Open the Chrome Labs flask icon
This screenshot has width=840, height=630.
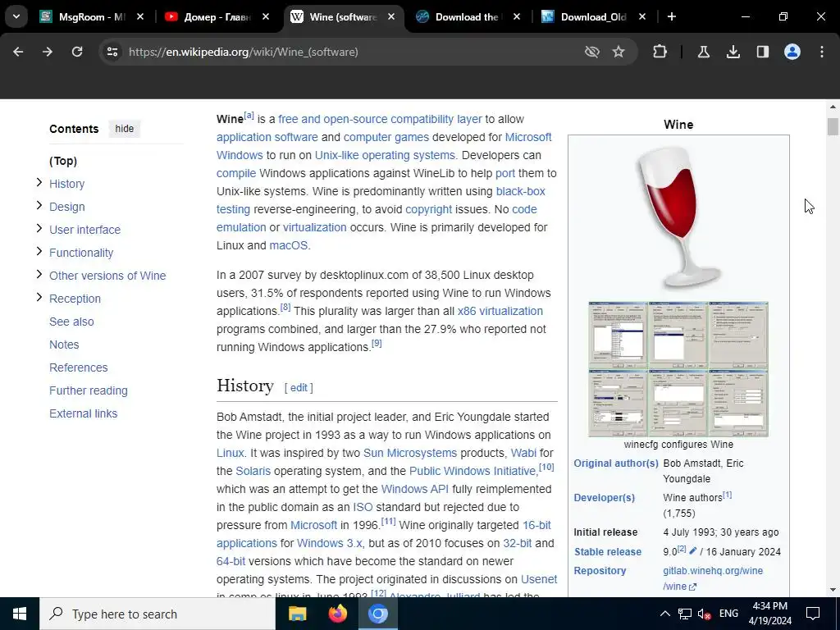(x=703, y=52)
